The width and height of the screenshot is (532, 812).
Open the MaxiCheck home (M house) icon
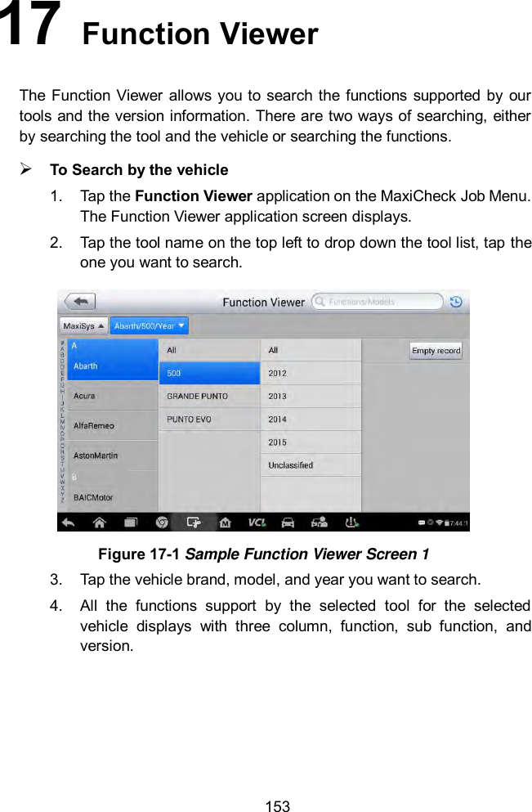(225, 523)
